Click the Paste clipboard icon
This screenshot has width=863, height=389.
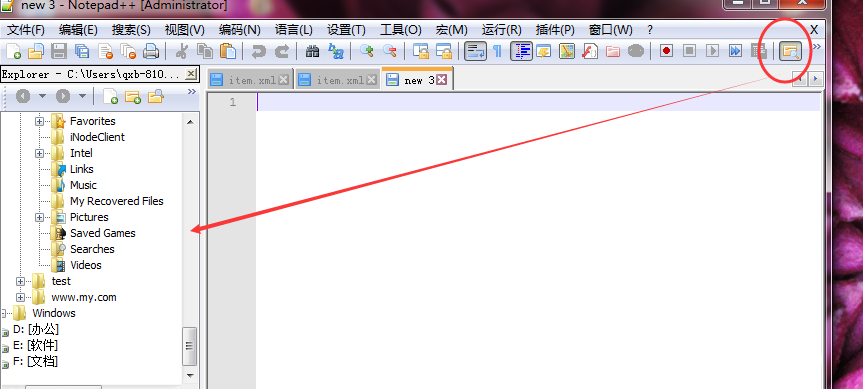coord(228,51)
